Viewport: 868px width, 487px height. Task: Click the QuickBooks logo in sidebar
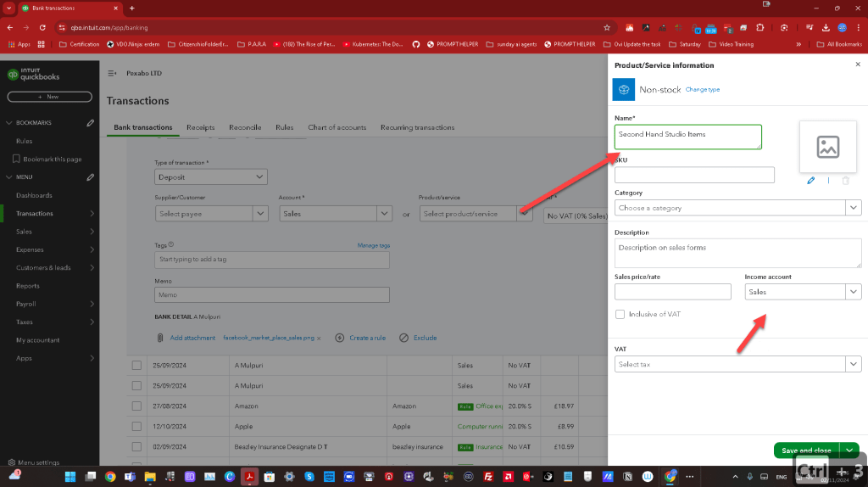pos(33,75)
